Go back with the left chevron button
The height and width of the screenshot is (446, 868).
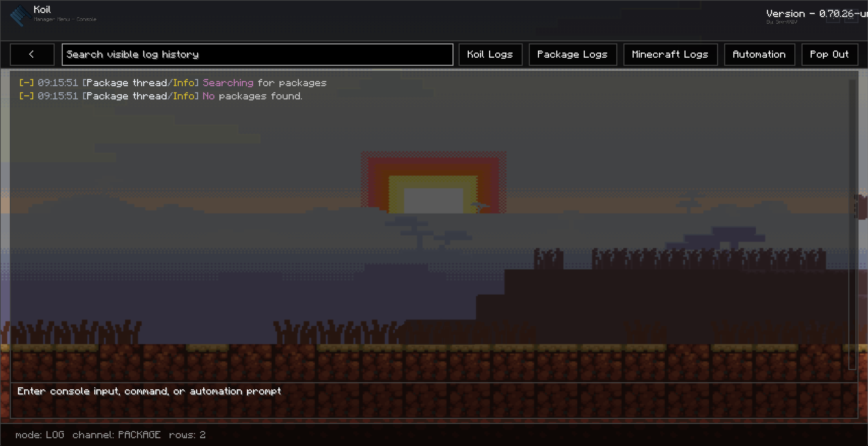(32, 54)
